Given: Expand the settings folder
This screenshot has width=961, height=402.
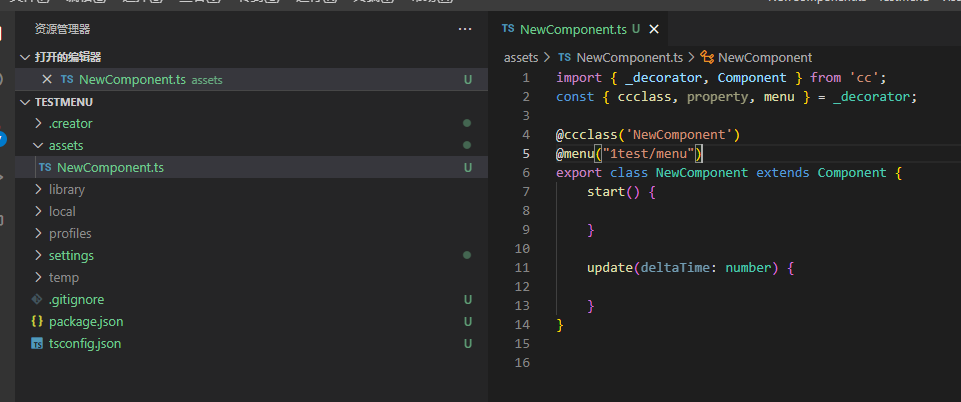Looking at the screenshot, I should pyautogui.click(x=38, y=255).
